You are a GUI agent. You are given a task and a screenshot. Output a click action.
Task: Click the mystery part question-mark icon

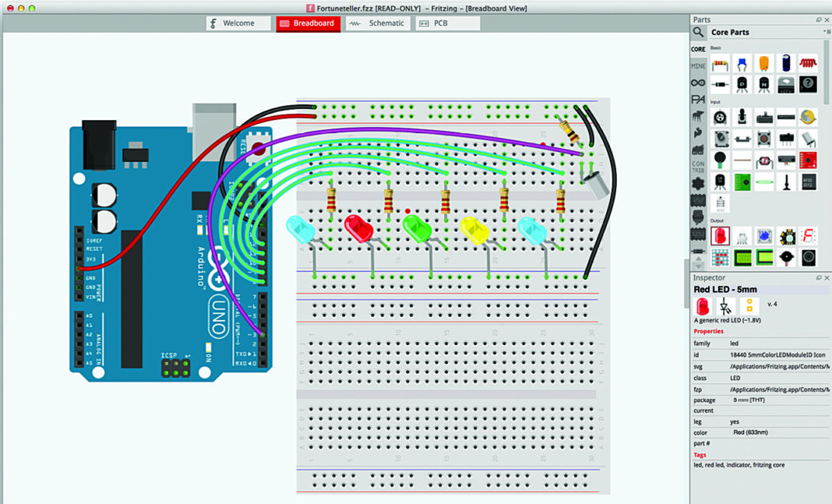click(x=808, y=84)
